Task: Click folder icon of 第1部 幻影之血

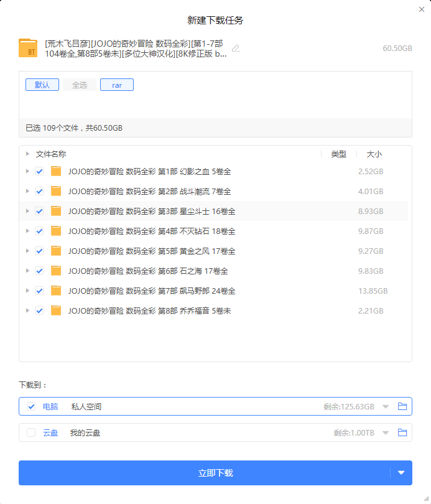Action: click(x=56, y=171)
